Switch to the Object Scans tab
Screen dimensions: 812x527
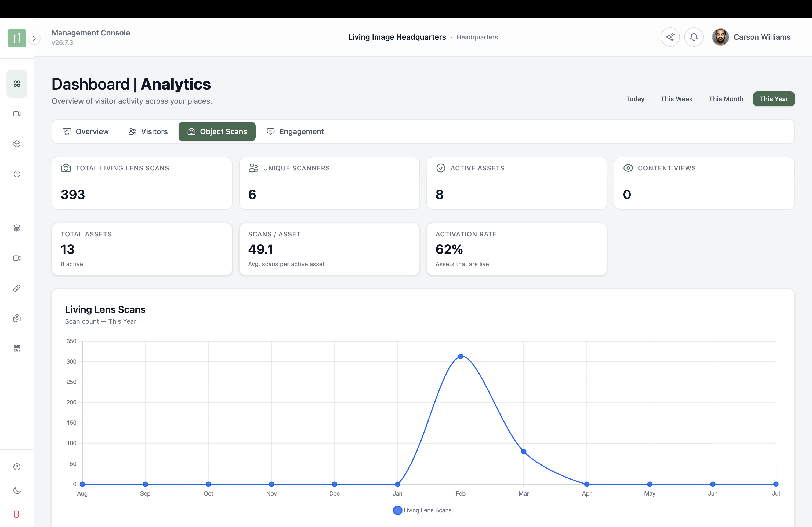point(217,131)
